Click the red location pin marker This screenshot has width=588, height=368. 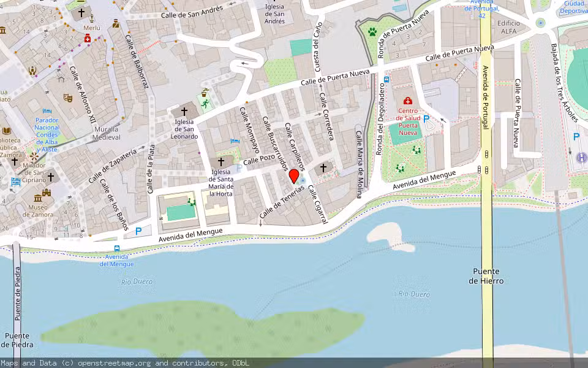[x=294, y=177]
